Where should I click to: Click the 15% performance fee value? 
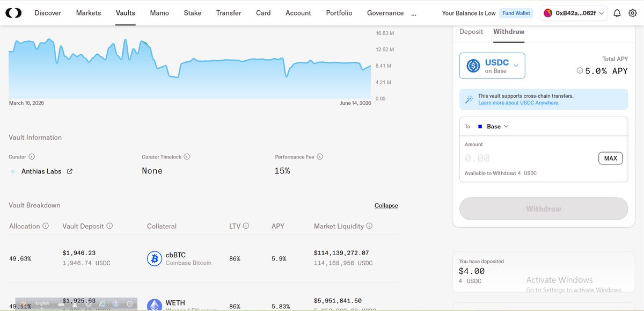click(x=282, y=171)
